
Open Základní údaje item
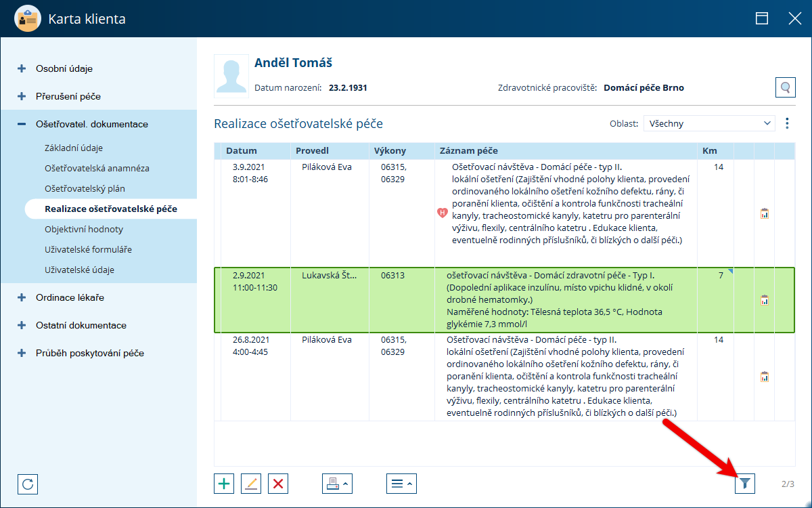point(74,148)
